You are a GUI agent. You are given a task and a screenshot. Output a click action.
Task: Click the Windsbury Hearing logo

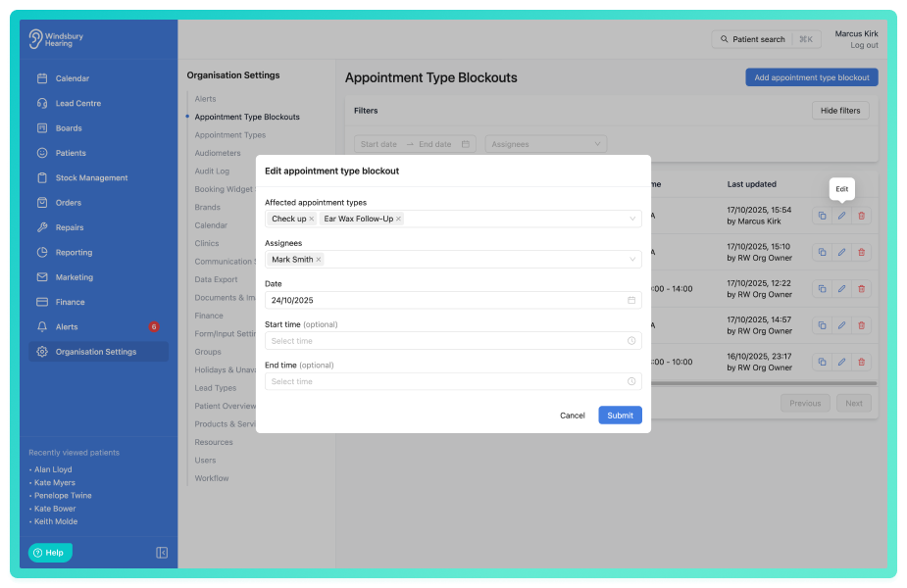[56, 39]
